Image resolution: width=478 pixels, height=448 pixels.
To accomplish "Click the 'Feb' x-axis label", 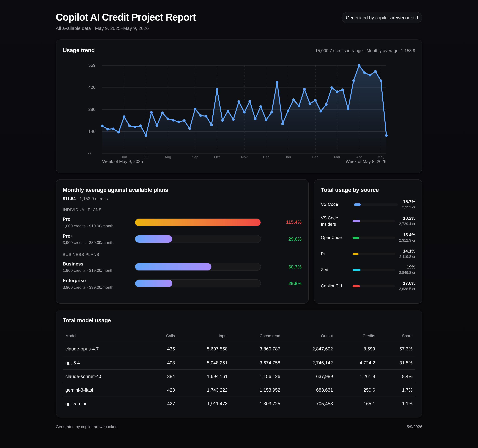I will [x=315, y=157].
